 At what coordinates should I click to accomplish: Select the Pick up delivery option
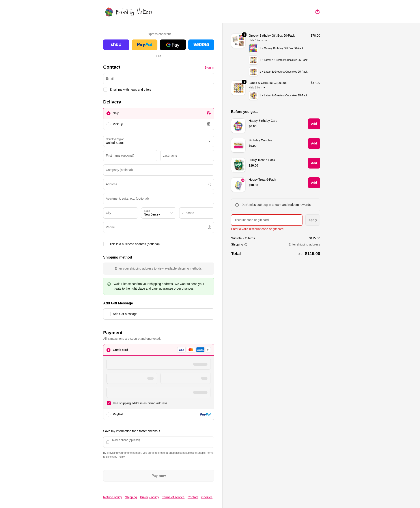coord(159,124)
